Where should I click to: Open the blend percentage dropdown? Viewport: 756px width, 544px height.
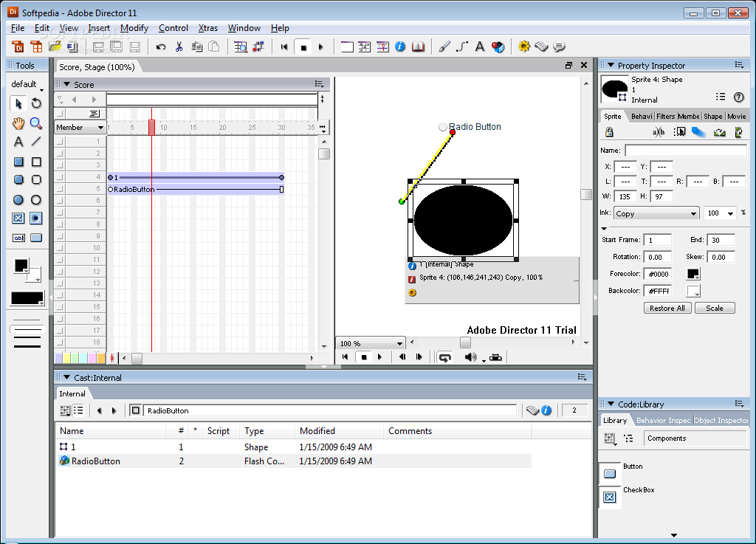point(731,213)
